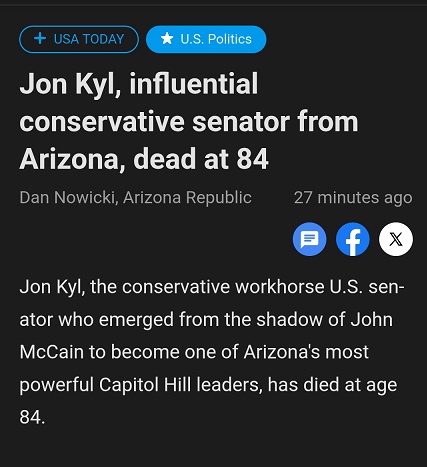Follow the USA TODAY source pill

click(79, 39)
